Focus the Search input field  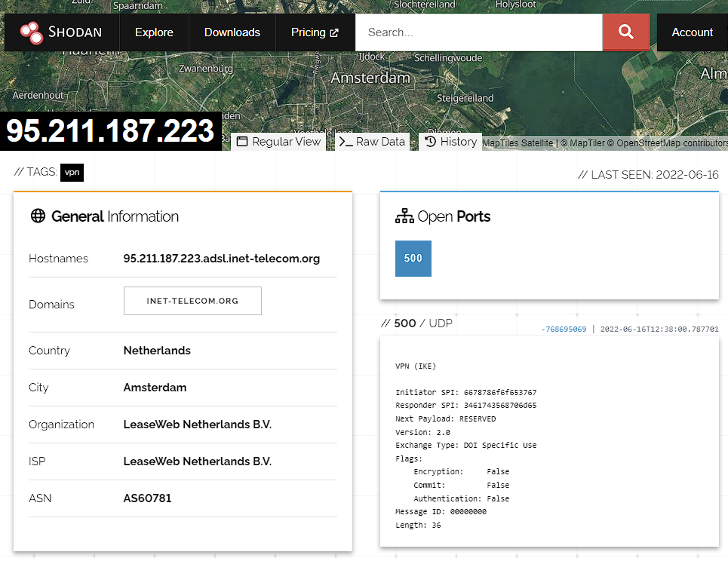coord(478,32)
